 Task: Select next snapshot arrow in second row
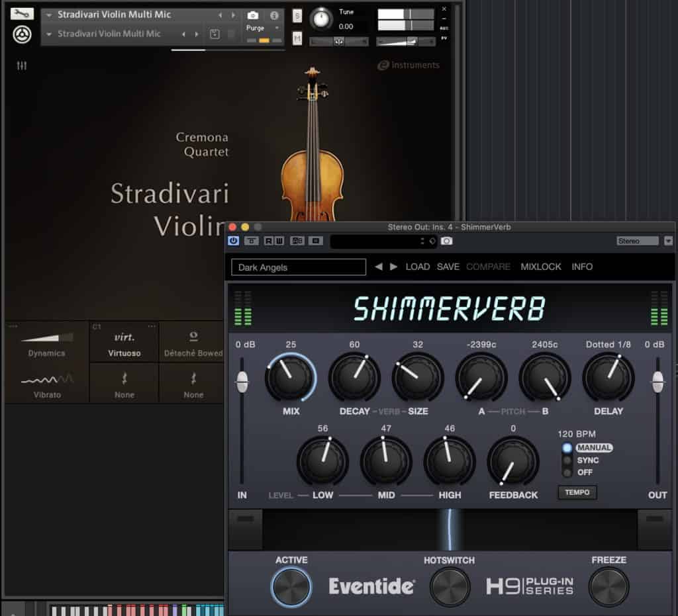(x=197, y=34)
